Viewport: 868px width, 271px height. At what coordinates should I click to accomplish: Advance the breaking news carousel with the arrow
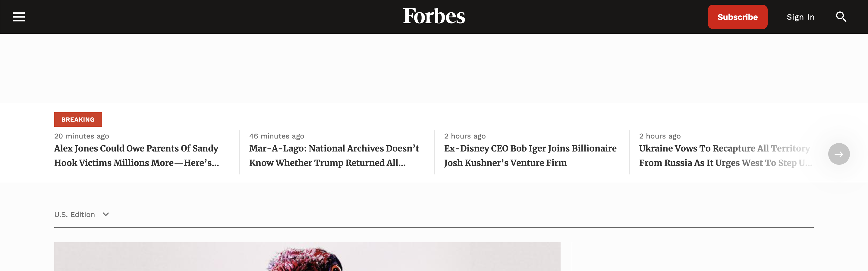(839, 154)
